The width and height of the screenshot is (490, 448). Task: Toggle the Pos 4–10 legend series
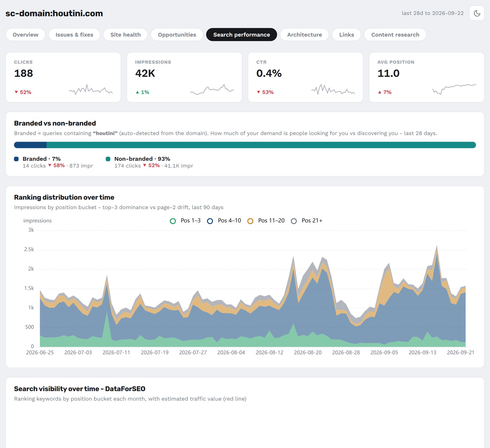tap(224, 221)
